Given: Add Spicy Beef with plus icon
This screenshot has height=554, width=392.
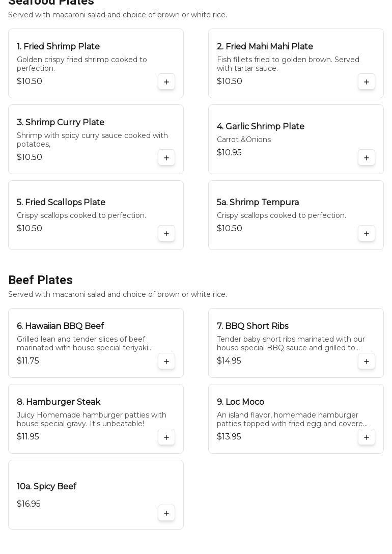Looking at the screenshot, I should point(166,513).
